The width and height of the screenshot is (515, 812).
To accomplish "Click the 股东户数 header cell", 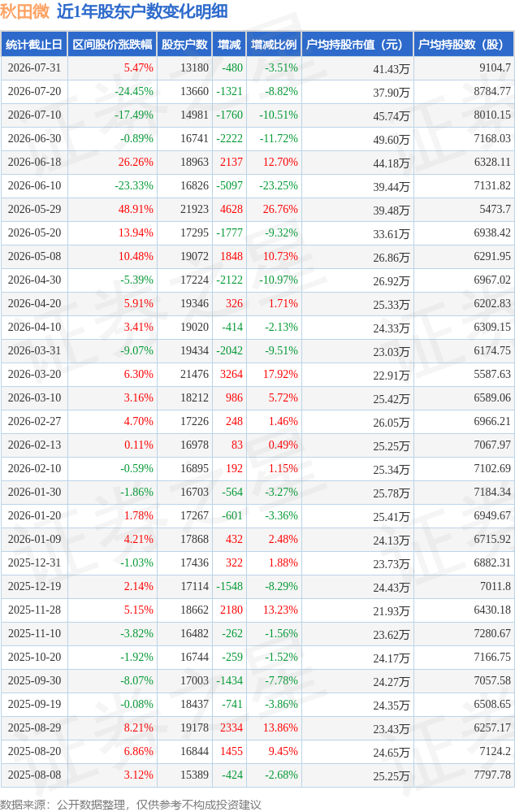I will (184, 45).
